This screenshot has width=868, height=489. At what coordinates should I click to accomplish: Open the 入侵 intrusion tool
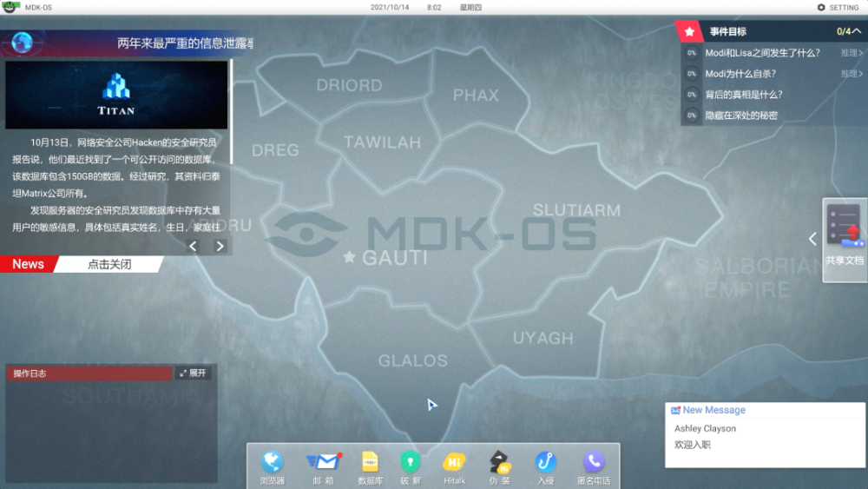click(545, 466)
